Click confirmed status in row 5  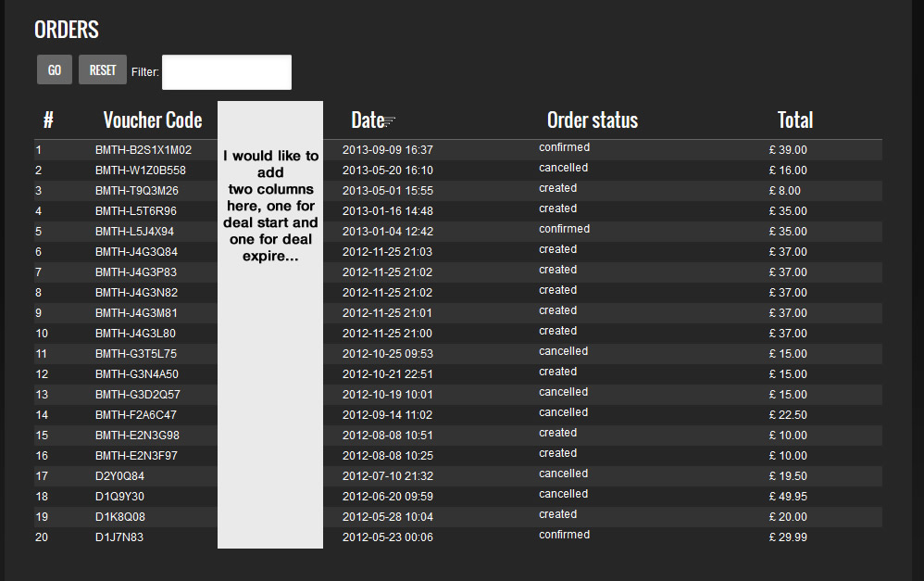click(x=564, y=229)
